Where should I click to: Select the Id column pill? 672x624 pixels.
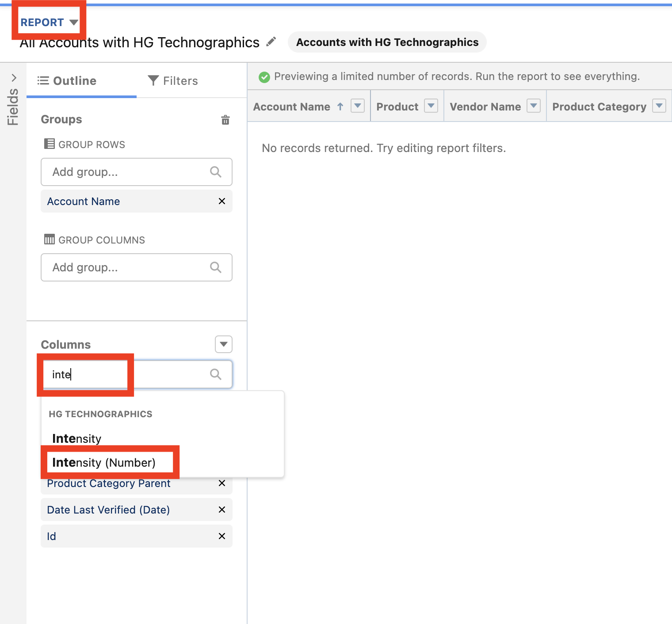point(137,536)
